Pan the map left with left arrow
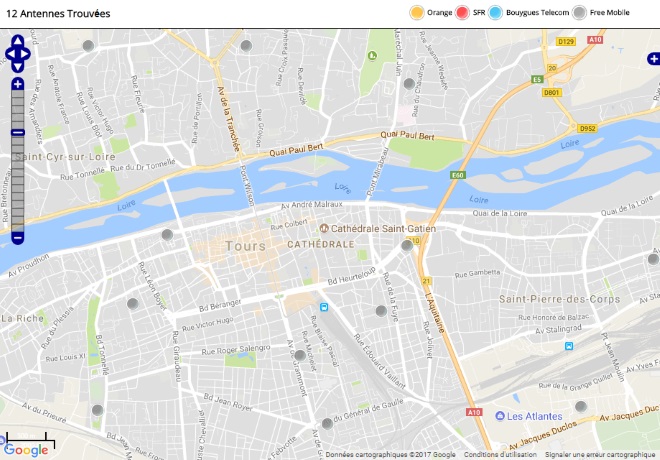 (x=10, y=54)
